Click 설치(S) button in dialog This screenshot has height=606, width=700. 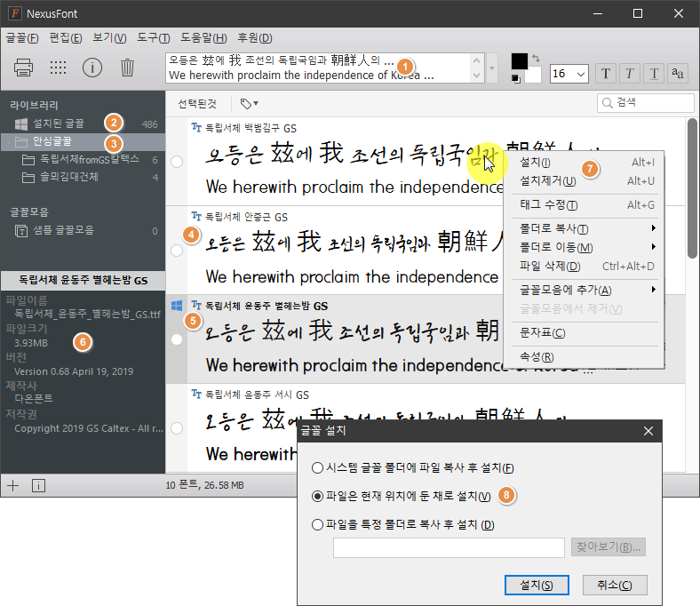[x=537, y=585]
